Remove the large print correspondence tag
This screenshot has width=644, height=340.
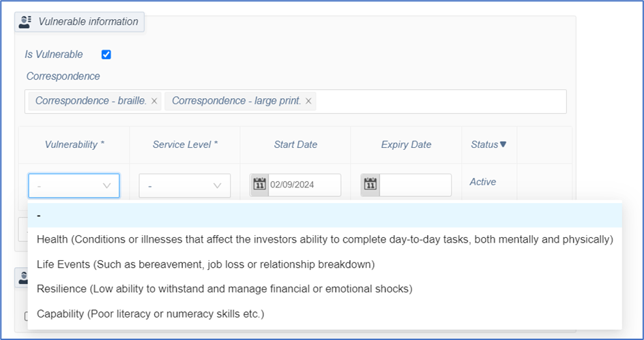[x=308, y=102]
